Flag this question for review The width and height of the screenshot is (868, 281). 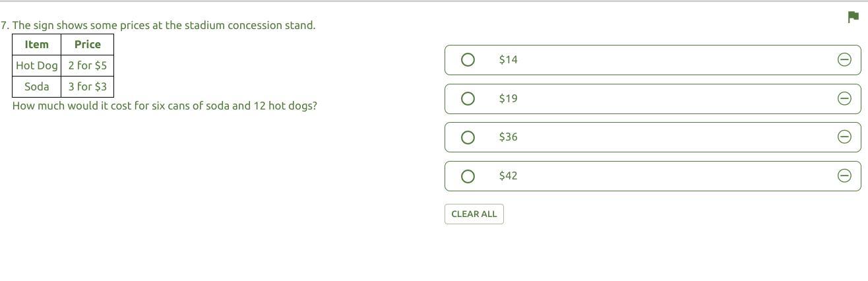pyautogui.click(x=852, y=18)
